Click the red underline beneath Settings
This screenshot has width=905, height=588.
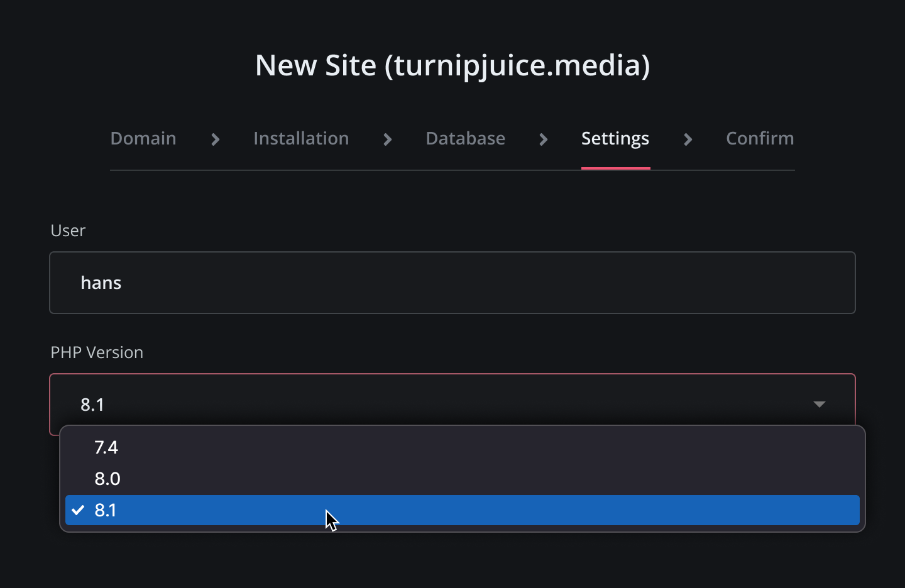615,168
